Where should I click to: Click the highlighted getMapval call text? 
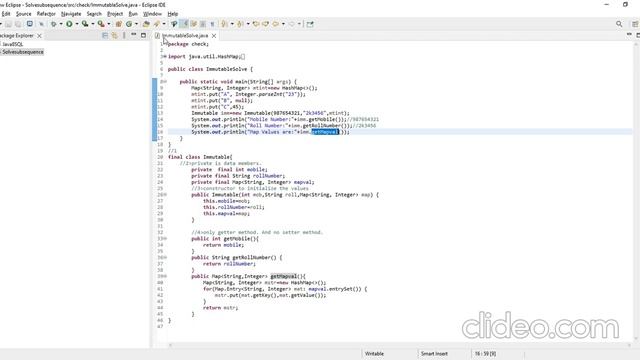coord(325,132)
